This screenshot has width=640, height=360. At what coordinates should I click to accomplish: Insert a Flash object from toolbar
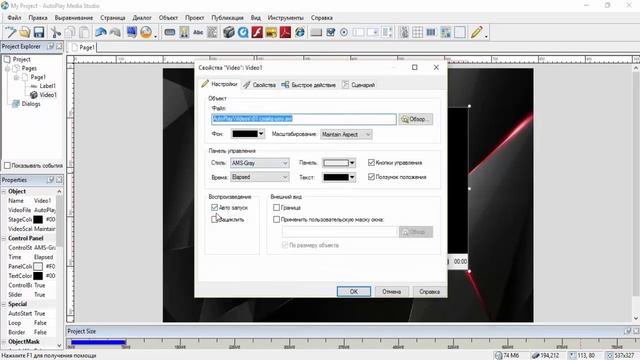(x=257, y=32)
